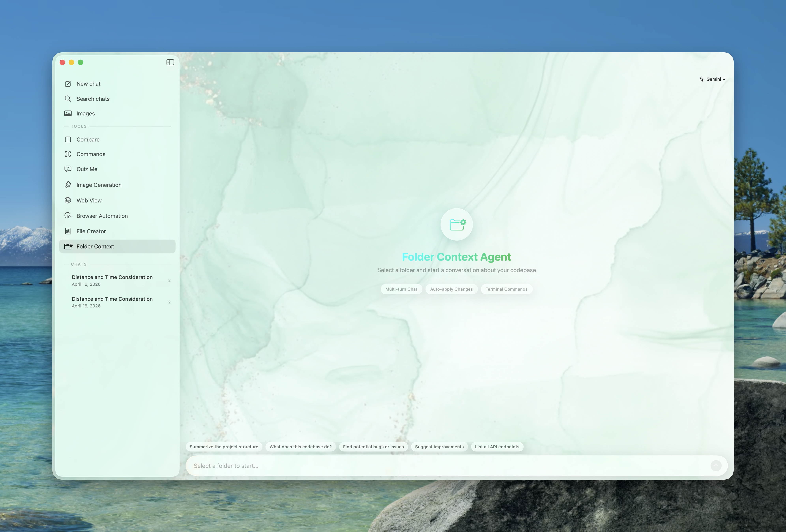Choose 'What does this codebase do?' suggestion
Image resolution: width=786 pixels, height=532 pixels.
pyautogui.click(x=300, y=447)
